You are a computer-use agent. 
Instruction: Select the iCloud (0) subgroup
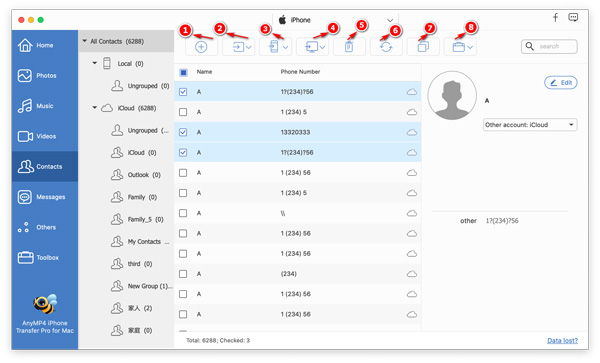click(x=134, y=153)
